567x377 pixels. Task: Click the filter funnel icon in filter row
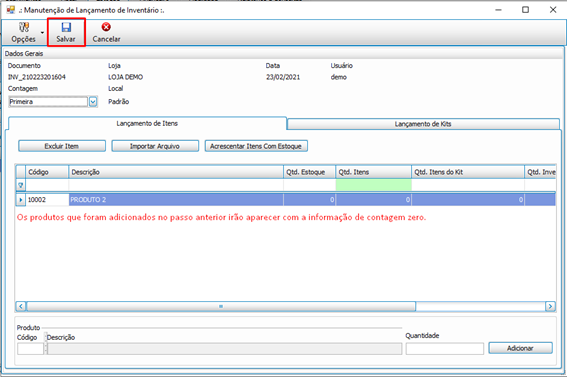(x=21, y=185)
